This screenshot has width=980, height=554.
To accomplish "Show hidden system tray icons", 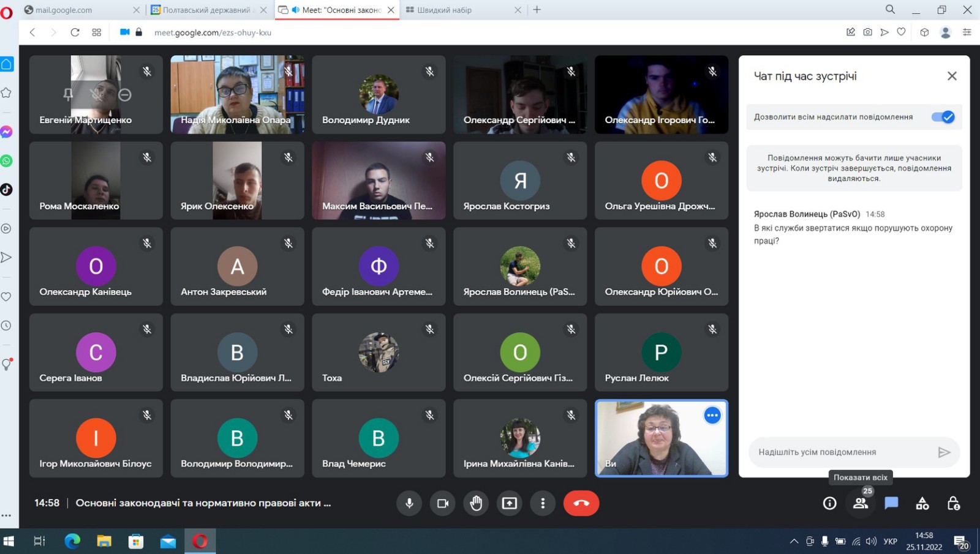I will 794,541.
